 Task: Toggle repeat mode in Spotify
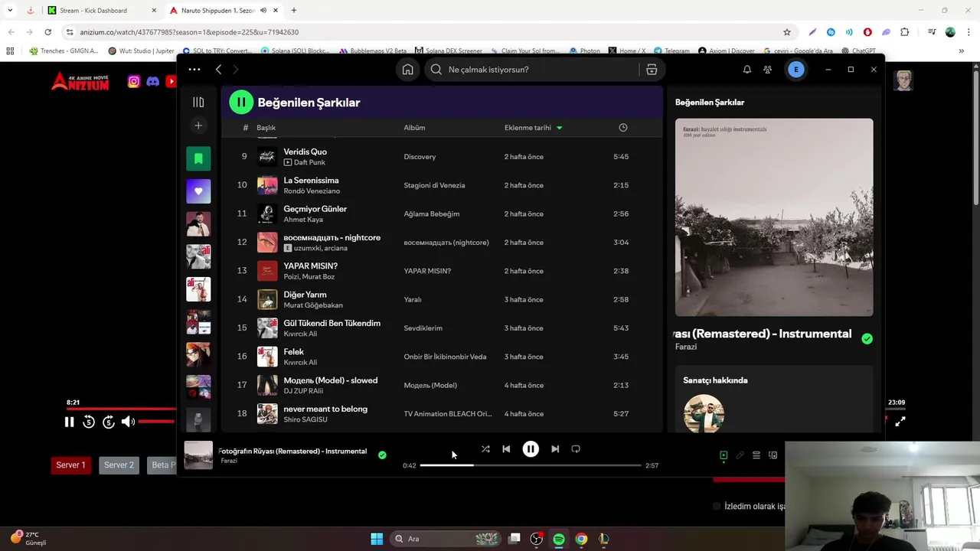pos(576,449)
